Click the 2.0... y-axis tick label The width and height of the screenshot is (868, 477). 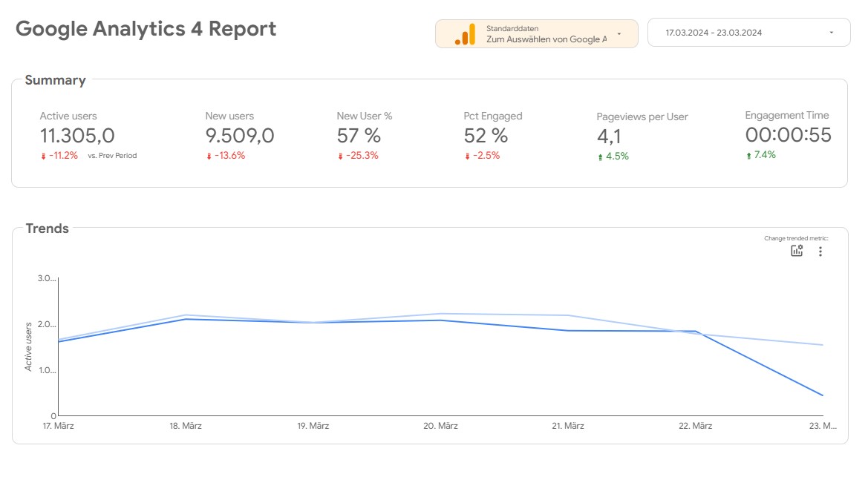point(47,324)
